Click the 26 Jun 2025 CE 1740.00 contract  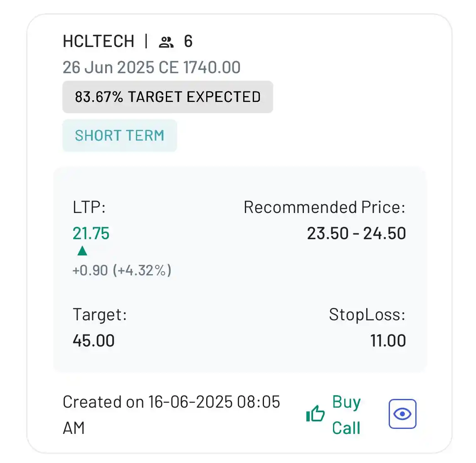151,67
